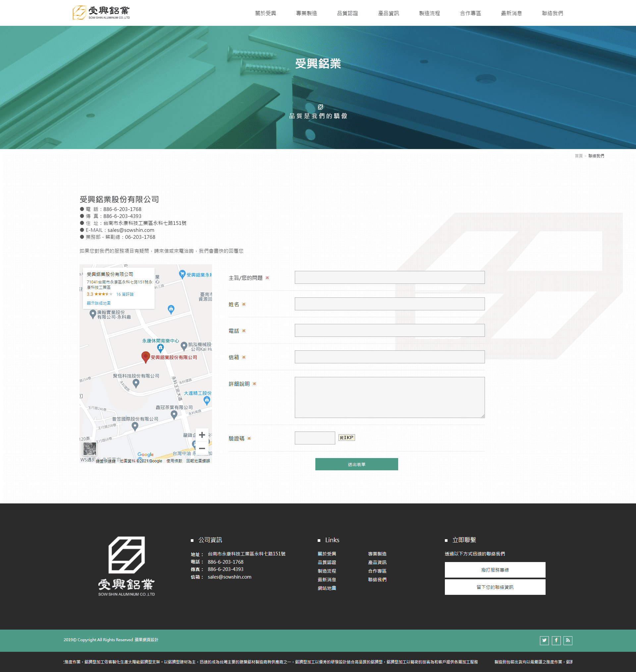Click 顯示詳細地圖 link on map card
Viewport: 636px width, 672px height.
tap(98, 303)
